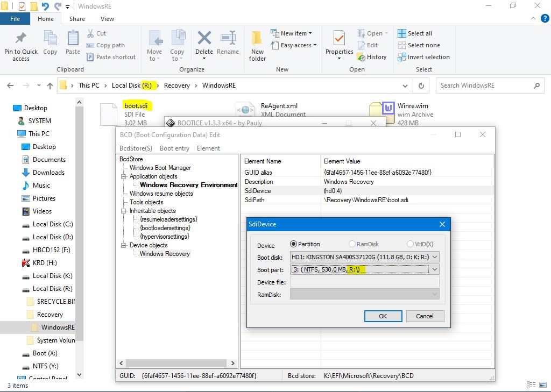Select the Partition radio button
The width and height of the screenshot is (551, 392).
[294, 244]
